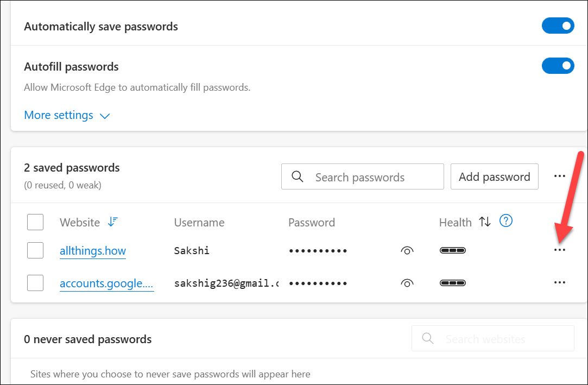Turn off Automatically save passwords toggle
Image resolution: width=588 pixels, height=385 pixels.
pos(558,26)
